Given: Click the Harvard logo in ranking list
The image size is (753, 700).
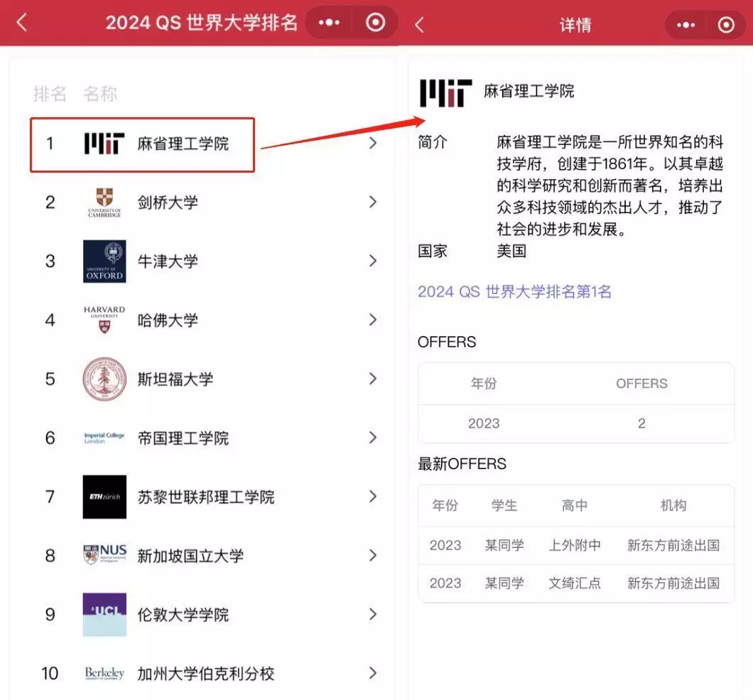Looking at the screenshot, I should click(104, 320).
